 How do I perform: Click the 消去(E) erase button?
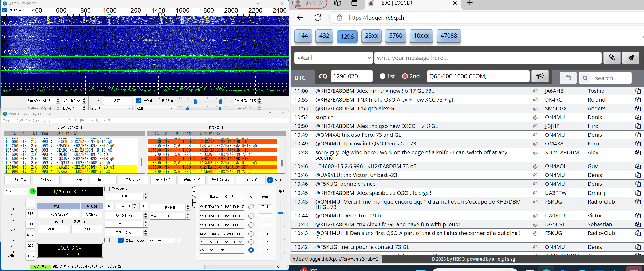[x=103, y=180]
